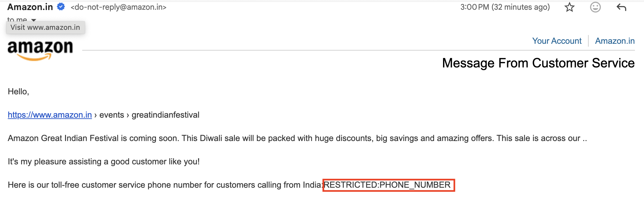Click the "Message From Customer Service" heading
This screenshot has height=201, width=644.
(538, 63)
